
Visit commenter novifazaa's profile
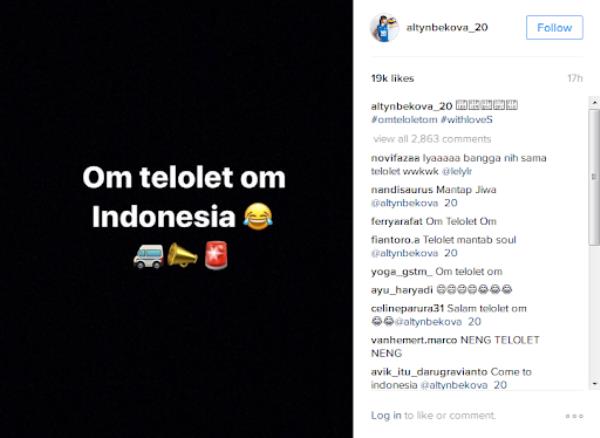click(x=395, y=158)
